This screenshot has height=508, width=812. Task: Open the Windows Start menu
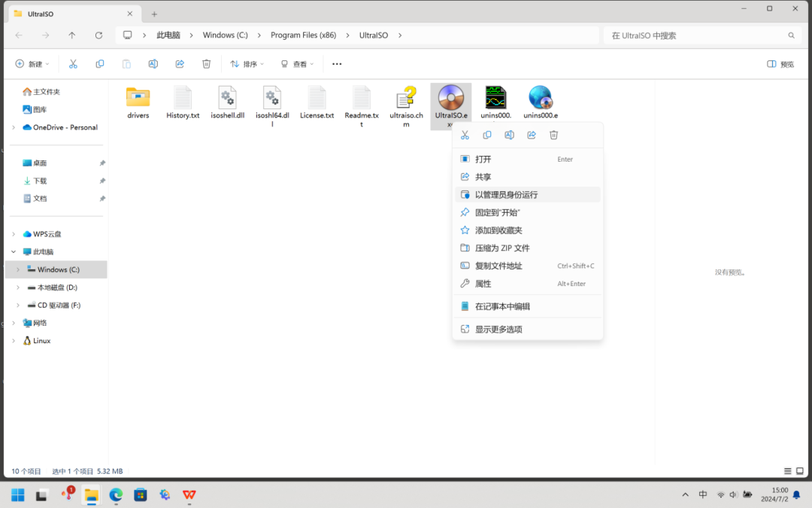click(x=17, y=495)
